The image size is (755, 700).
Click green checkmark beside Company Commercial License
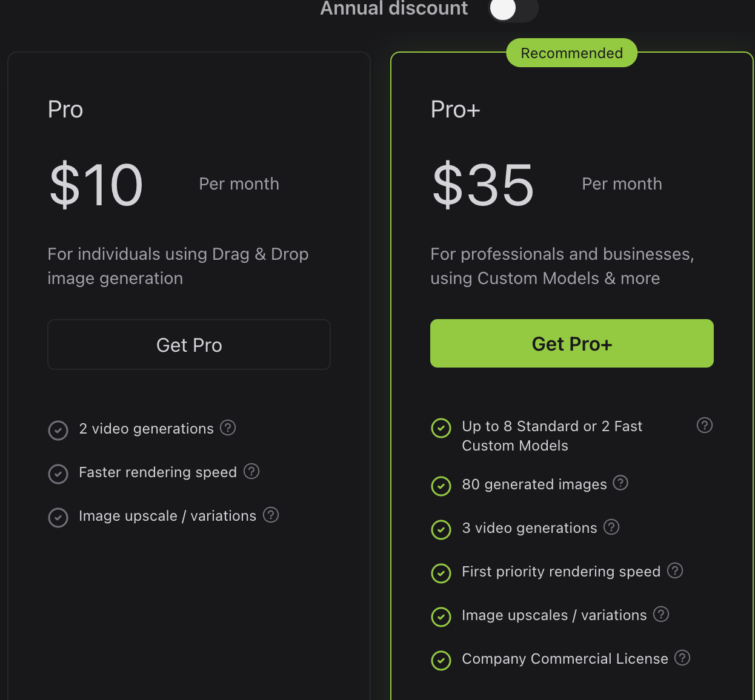pyautogui.click(x=441, y=660)
